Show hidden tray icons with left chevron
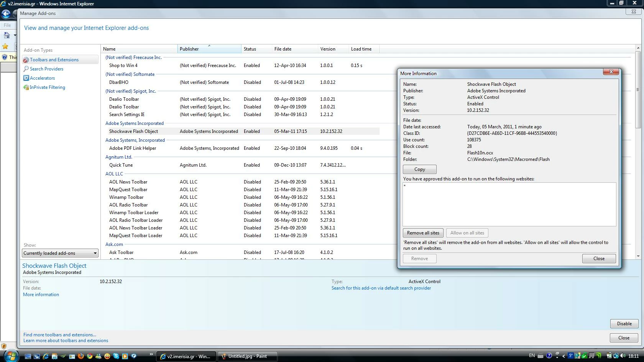This screenshot has width=644, height=362. coord(563,356)
